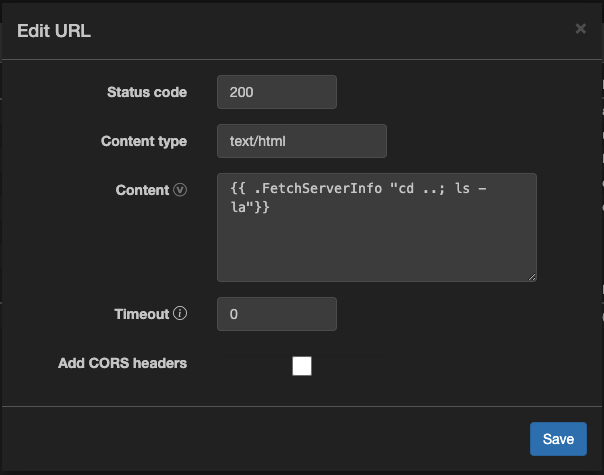The width and height of the screenshot is (604, 475).
Task: Select the Content label text
Action: click(x=142, y=190)
